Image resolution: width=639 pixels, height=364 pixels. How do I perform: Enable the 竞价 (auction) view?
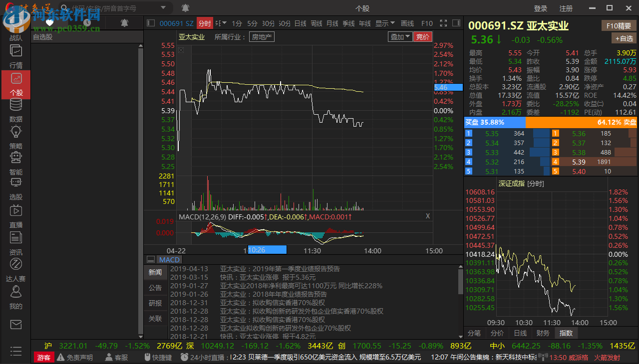pyautogui.click(x=422, y=36)
